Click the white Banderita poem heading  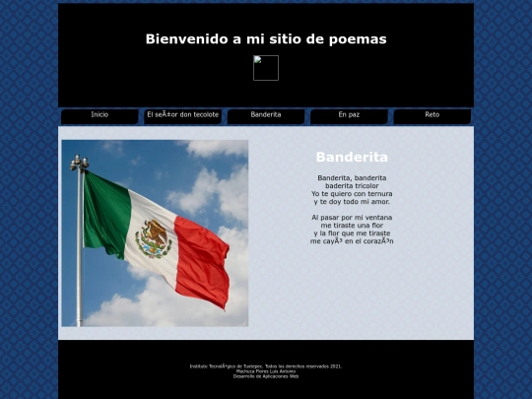point(352,157)
